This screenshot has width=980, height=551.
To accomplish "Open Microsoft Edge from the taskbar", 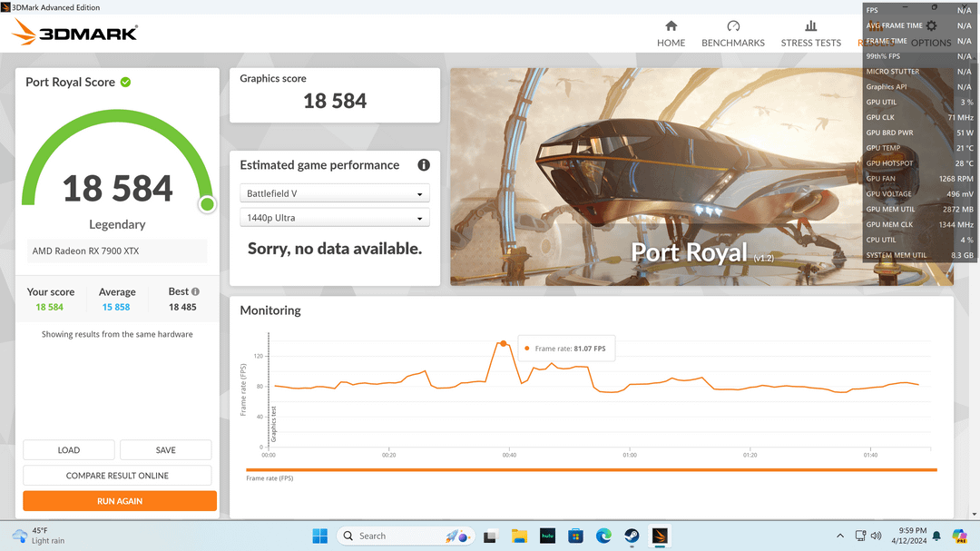I will [603, 536].
